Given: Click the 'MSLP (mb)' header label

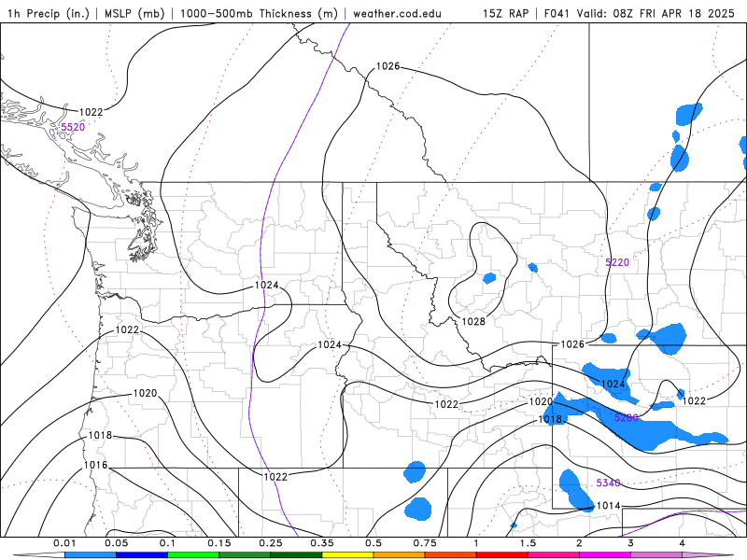Looking at the screenshot, I should [x=134, y=13].
